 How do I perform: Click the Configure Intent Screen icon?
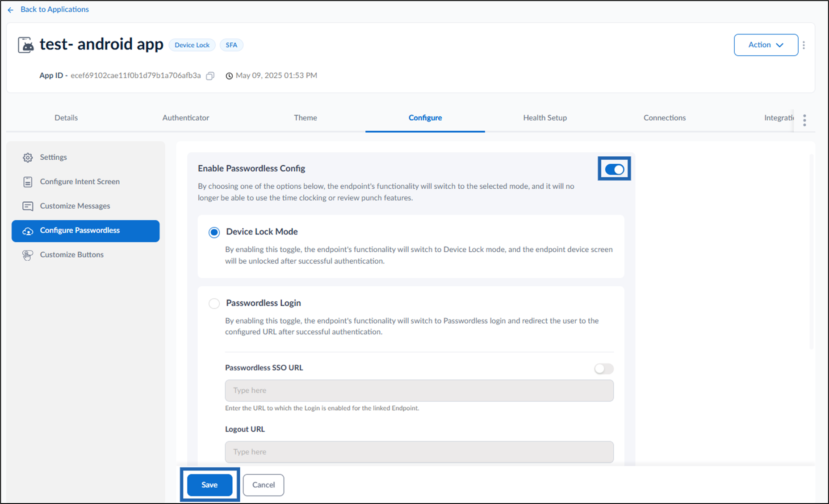[28, 182]
